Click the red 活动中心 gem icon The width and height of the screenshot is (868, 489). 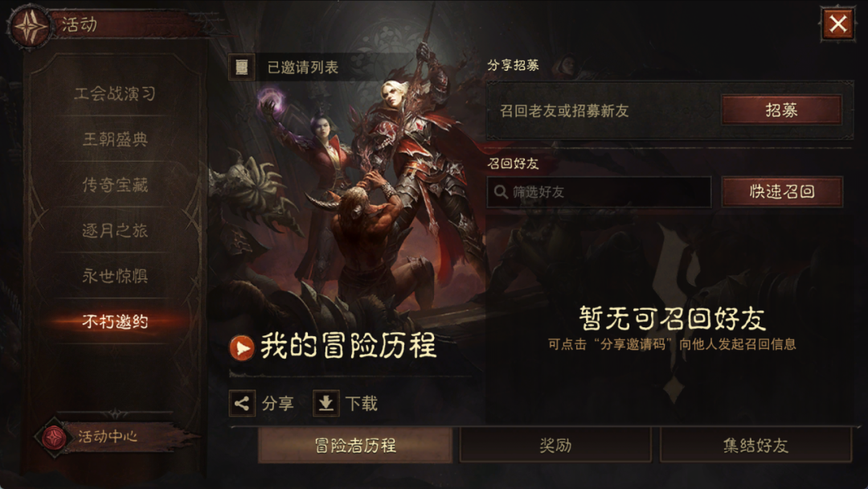(54, 438)
